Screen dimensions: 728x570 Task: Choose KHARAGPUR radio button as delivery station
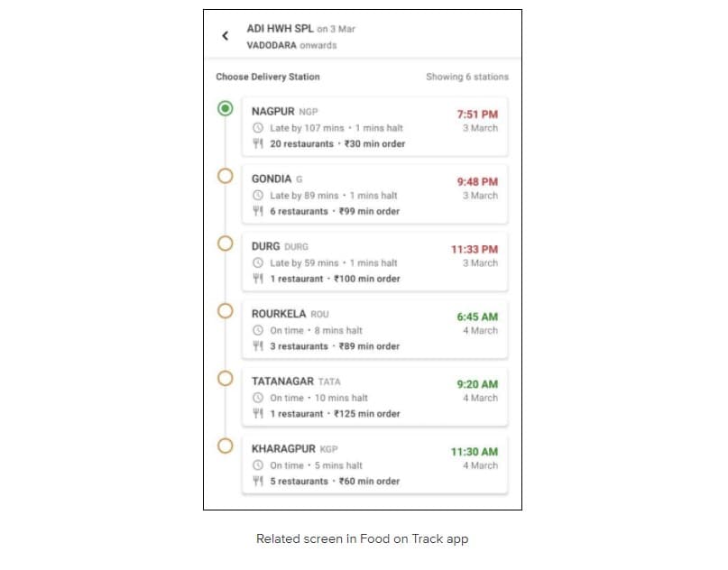click(226, 446)
